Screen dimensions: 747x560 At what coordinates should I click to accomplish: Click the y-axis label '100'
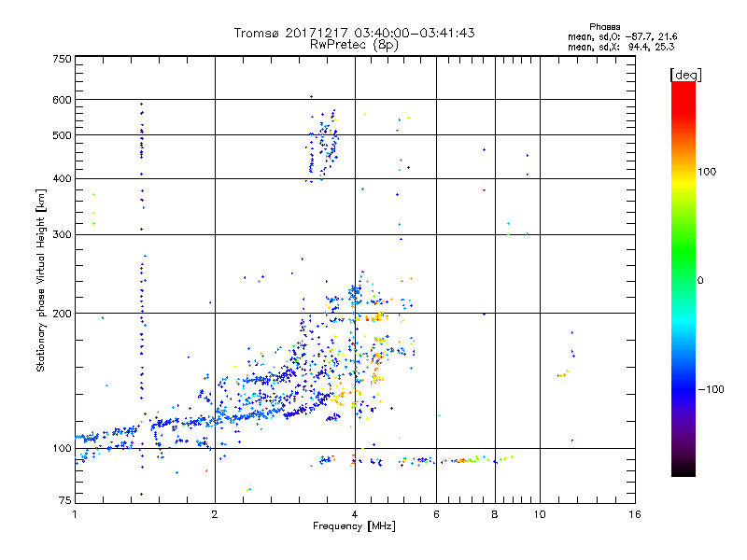62,448
